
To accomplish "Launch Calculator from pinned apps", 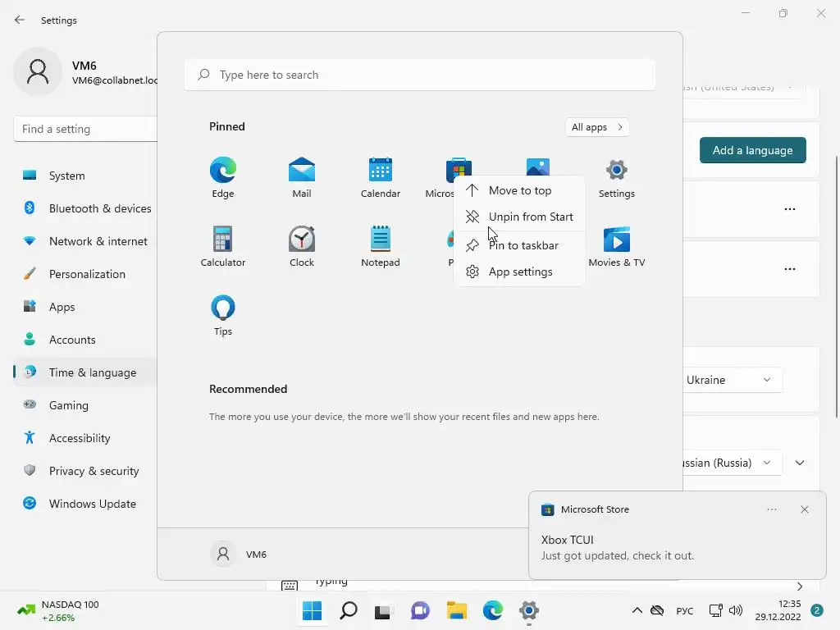I will point(223,246).
